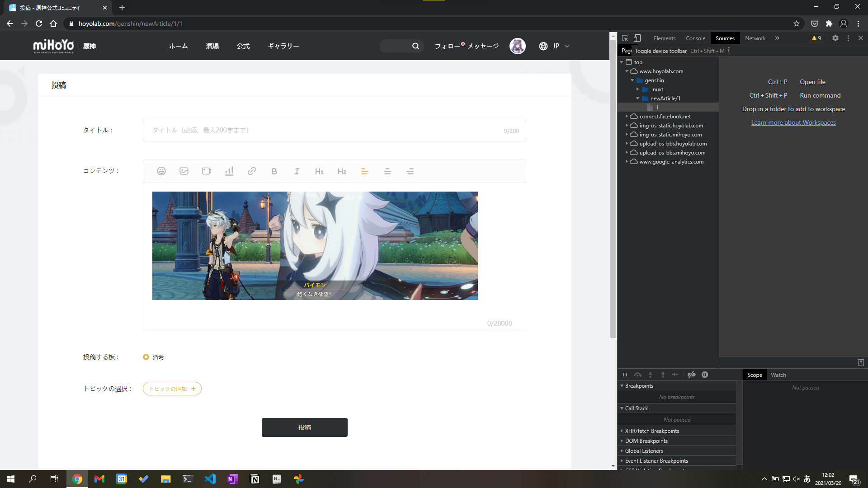The width and height of the screenshot is (868, 488).
Task: Apply bold formatting to the content
Action: (274, 171)
